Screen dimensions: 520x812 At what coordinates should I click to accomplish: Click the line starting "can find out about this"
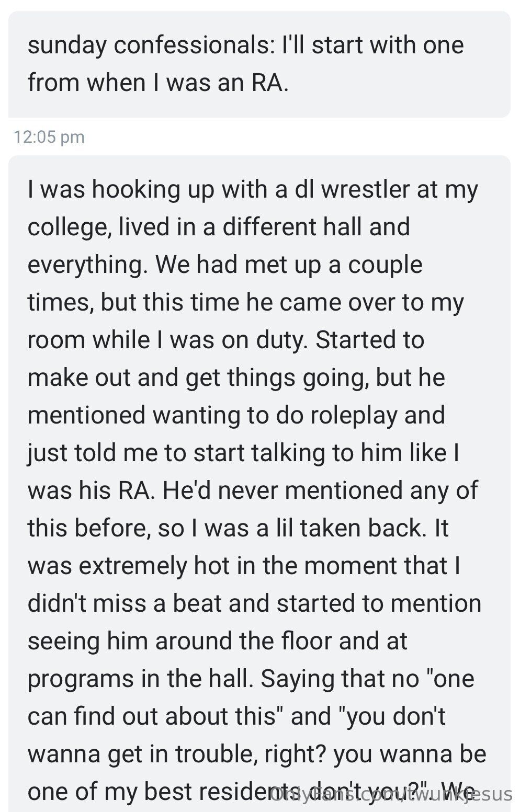[236, 716]
